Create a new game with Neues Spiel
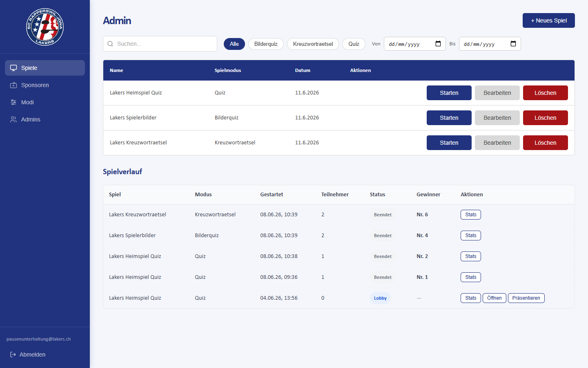The height and width of the screenshot is (368, 588). 549,20
